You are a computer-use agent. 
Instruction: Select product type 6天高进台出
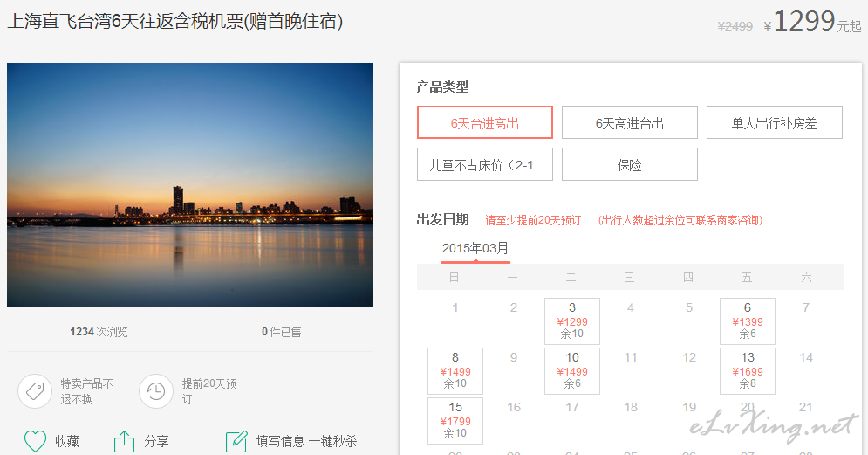point(630,122)
